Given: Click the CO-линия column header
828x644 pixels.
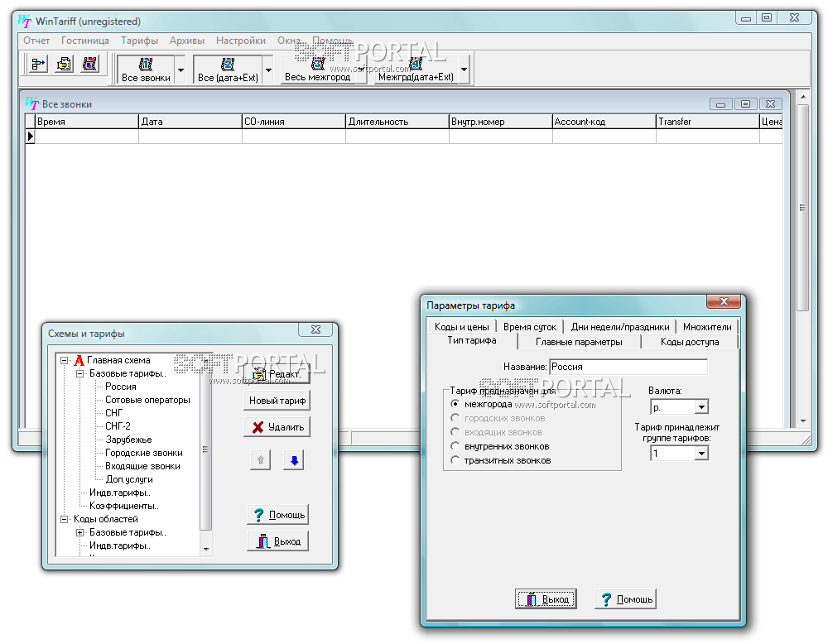Looking at the screenshot, I should pyautogui.click(x=294, y=122).
